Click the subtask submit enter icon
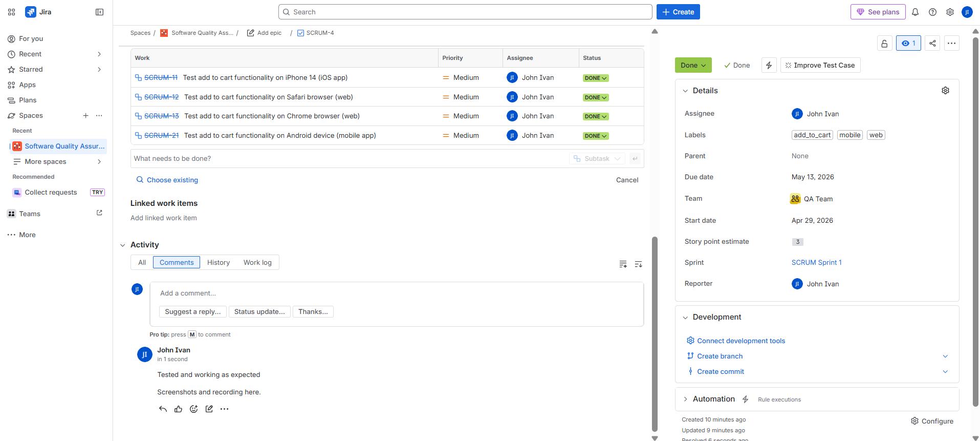980x441 pixels. (x=635, y=159)
